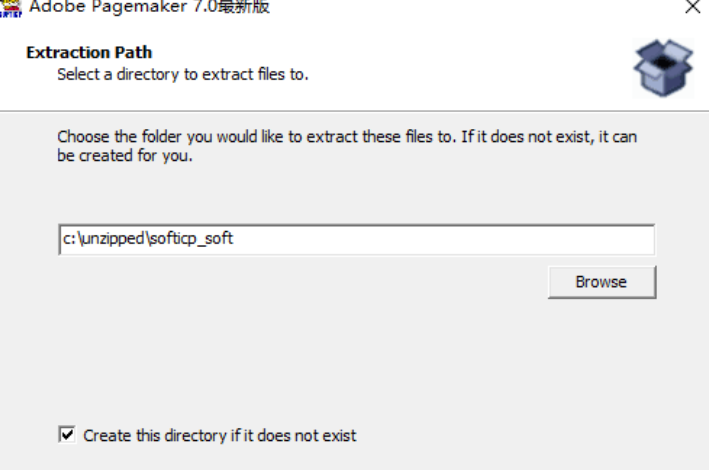Click the gray area left of the Browse button
709x470 pixels.
300,283
